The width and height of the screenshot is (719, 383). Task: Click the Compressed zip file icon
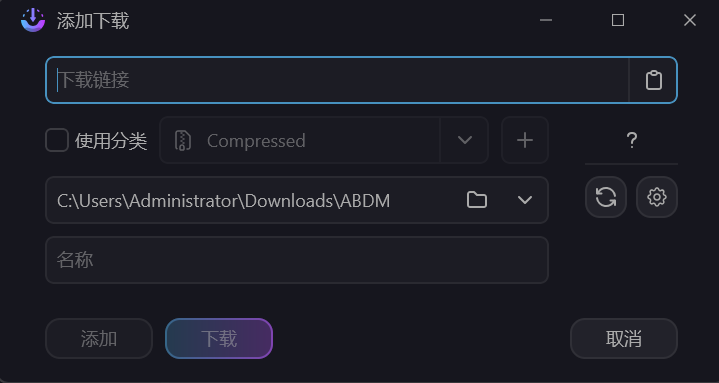click(183, 140)
